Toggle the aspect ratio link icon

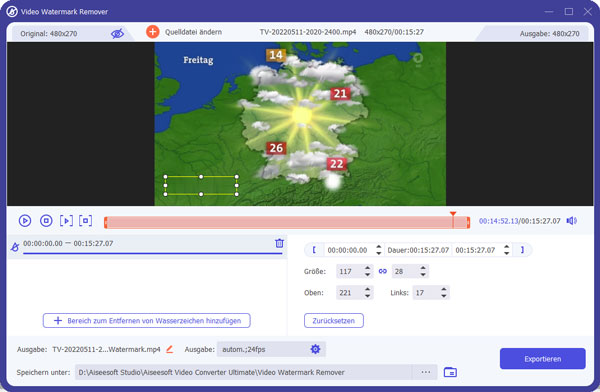[383, 271]
